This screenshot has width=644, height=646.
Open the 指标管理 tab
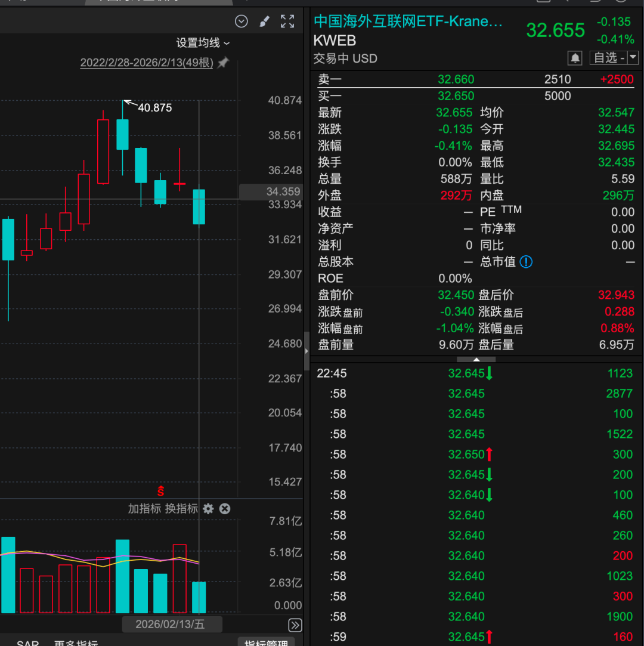tap(266, 642)
